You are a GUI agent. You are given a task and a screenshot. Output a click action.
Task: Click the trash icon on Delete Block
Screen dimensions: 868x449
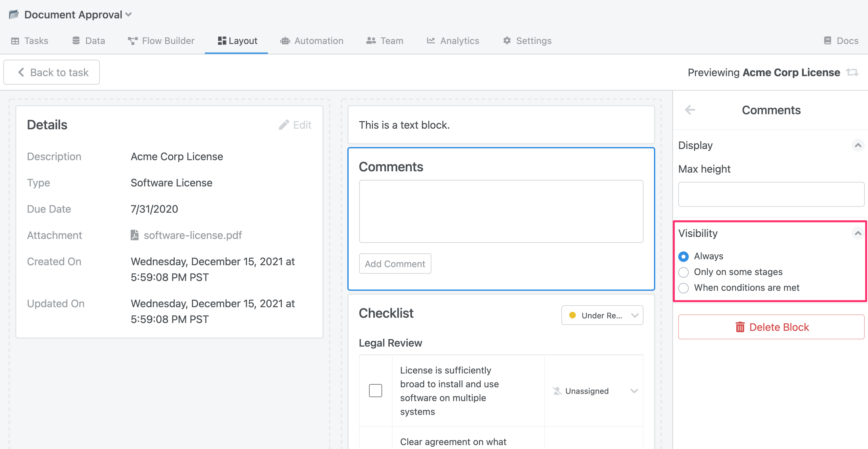point(740,327)
